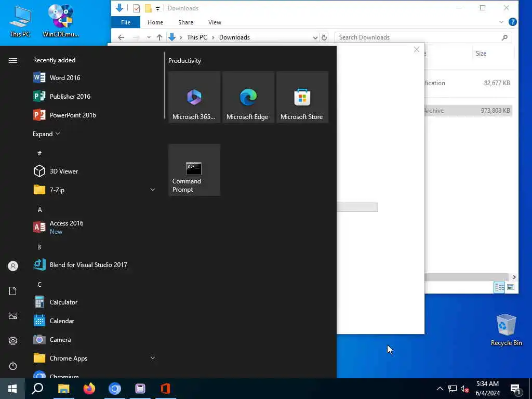Image resolution: width=532 pixels, height=399 pixels.
Task: Select the 973,808 KB file row
Action: click(469, 111)
